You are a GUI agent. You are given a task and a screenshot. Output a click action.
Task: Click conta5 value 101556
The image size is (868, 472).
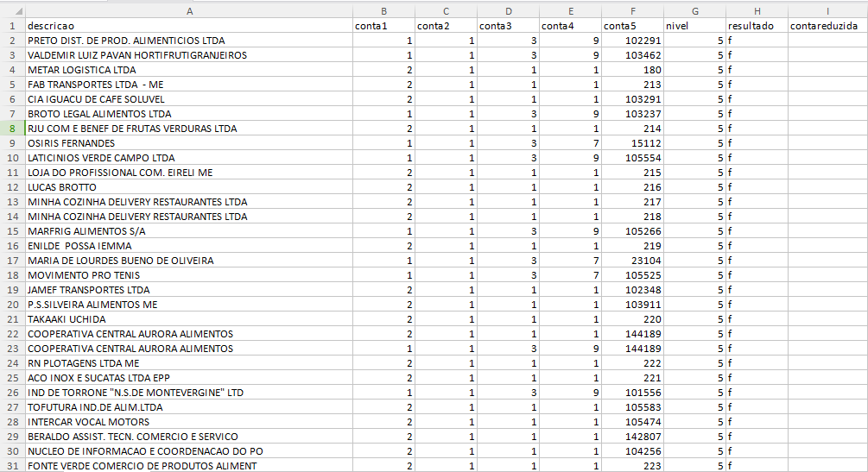point(633,393)
